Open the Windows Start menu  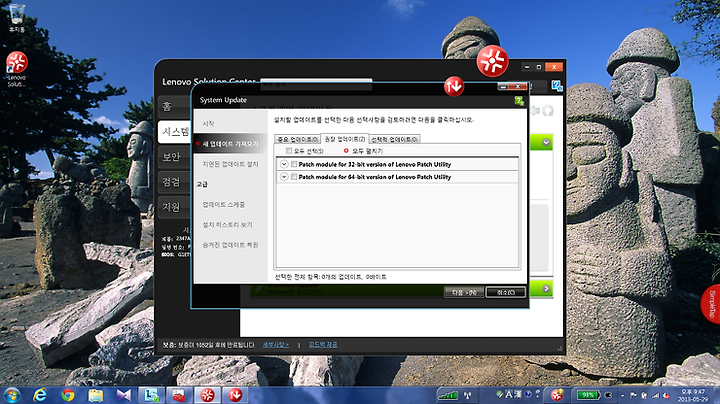tap(12, 395)
